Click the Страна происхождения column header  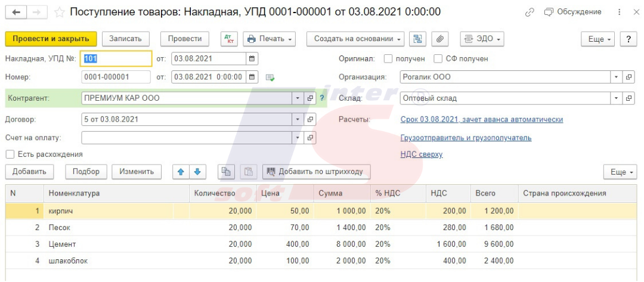coord(578,193)
